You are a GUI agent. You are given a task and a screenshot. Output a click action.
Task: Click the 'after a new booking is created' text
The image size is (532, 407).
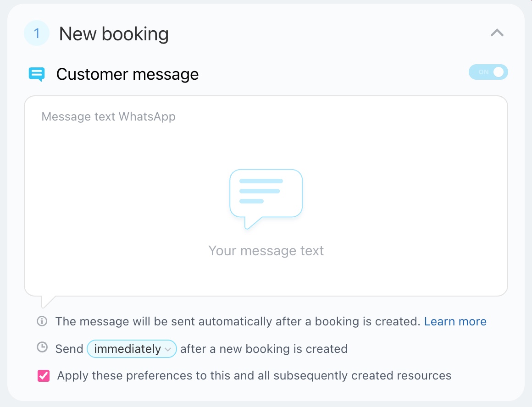[264, 349]
